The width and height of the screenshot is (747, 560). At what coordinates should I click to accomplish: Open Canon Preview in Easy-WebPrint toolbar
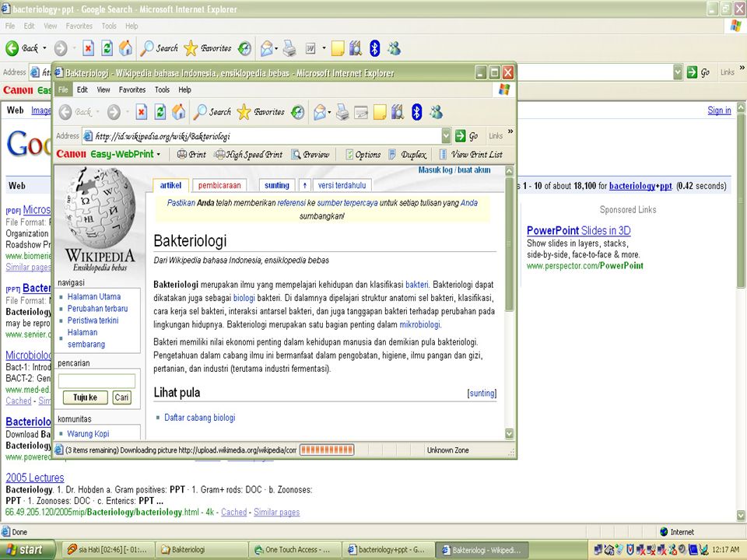(x=310, y=154)
